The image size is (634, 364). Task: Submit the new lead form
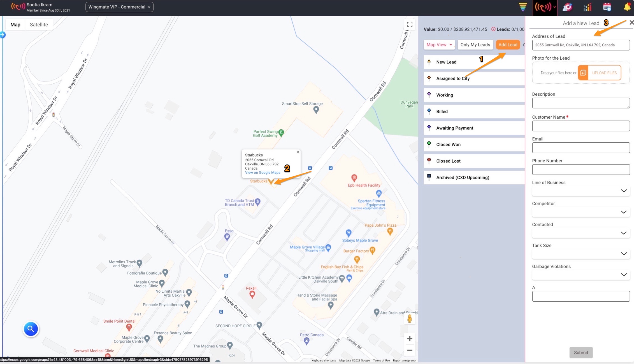[x=581, y=353]
